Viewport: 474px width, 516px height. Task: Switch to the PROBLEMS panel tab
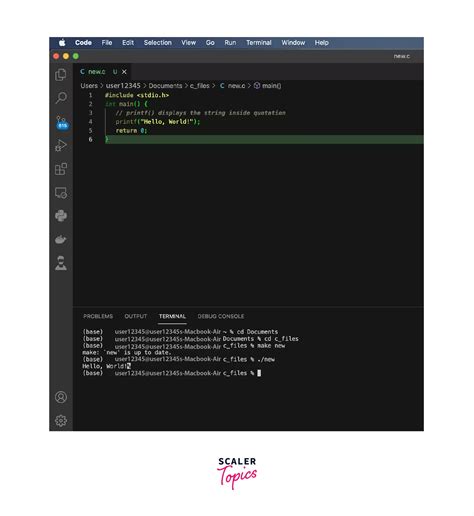[98, 316]
